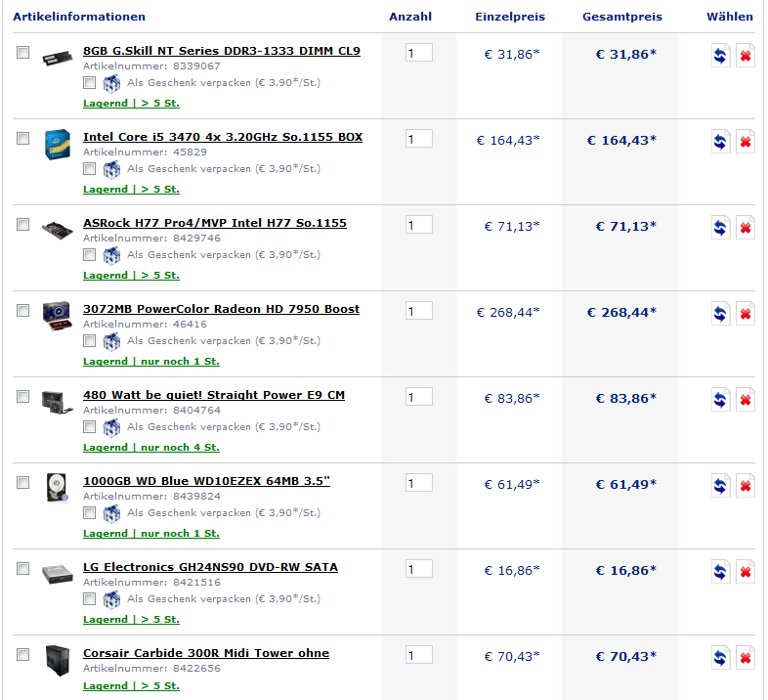Remove ASRock H77 mainboard red X

click(x=745, y=228)
